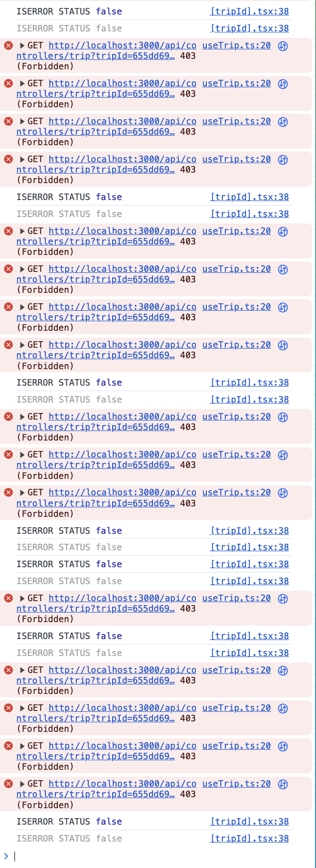Click the network reveal icon on the second error from top
This screenshot has height=868, width=316.
(x=283, y=84)
